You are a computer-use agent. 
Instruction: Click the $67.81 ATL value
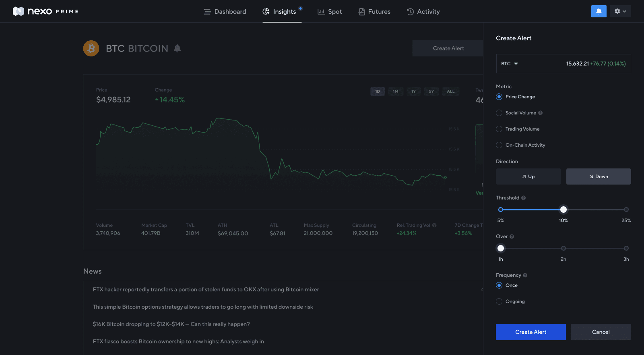[277, 233]
